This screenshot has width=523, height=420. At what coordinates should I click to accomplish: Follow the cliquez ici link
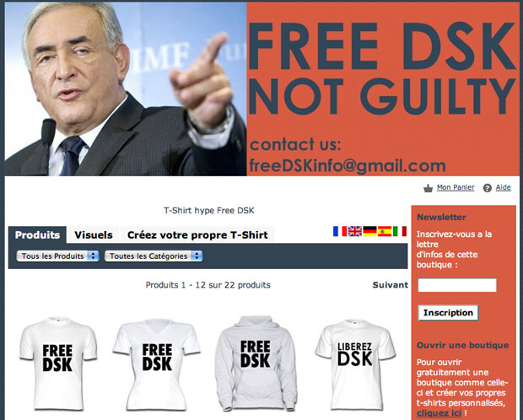click(439, 413)
